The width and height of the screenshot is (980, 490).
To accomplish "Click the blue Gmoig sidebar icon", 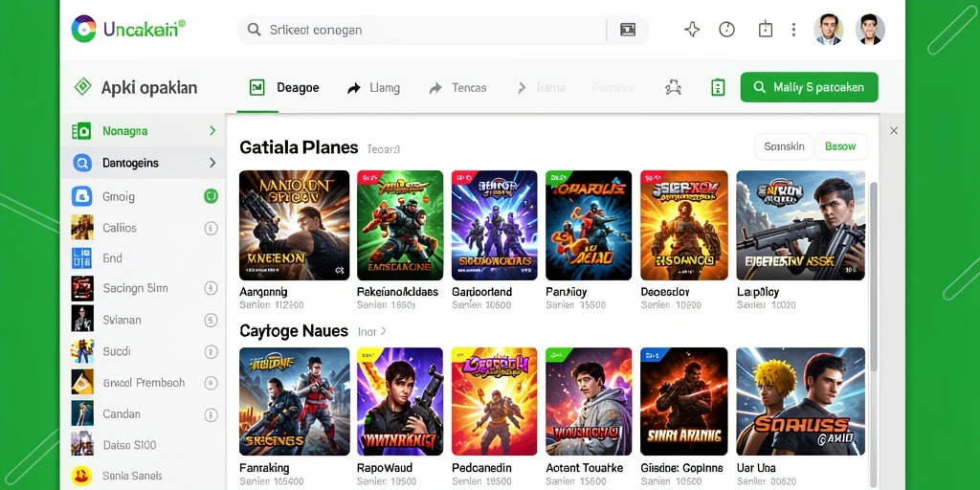I will (82, 196).
